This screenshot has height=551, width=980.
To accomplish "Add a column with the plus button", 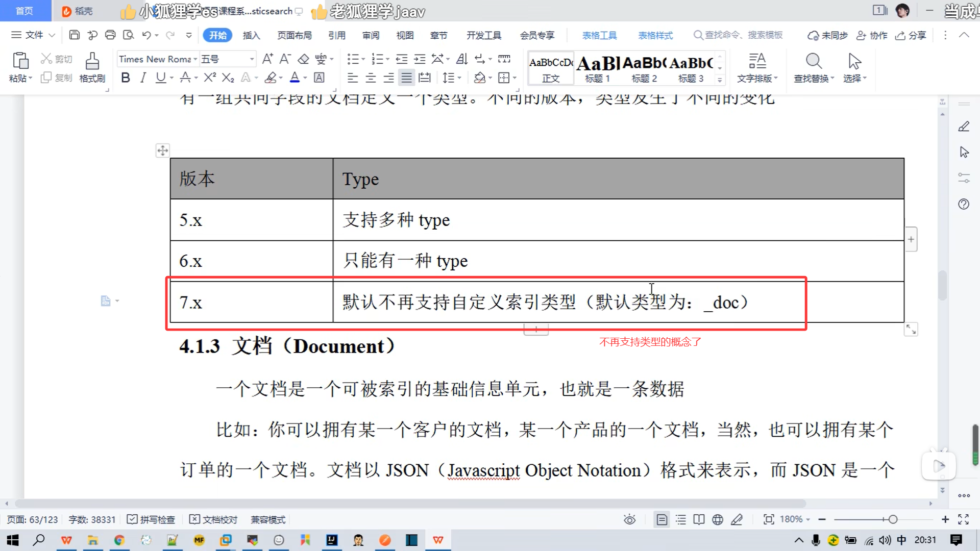I will pyautogui.click(x=911, y=239).
